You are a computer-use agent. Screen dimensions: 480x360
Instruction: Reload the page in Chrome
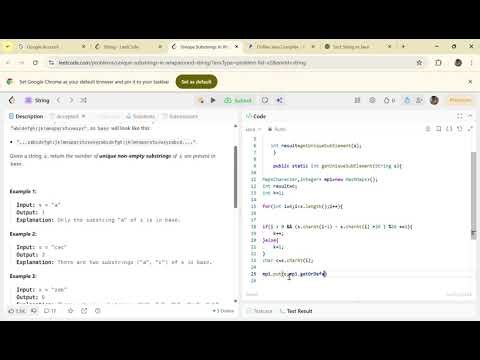pyautogui.click(x=35, y=63)
